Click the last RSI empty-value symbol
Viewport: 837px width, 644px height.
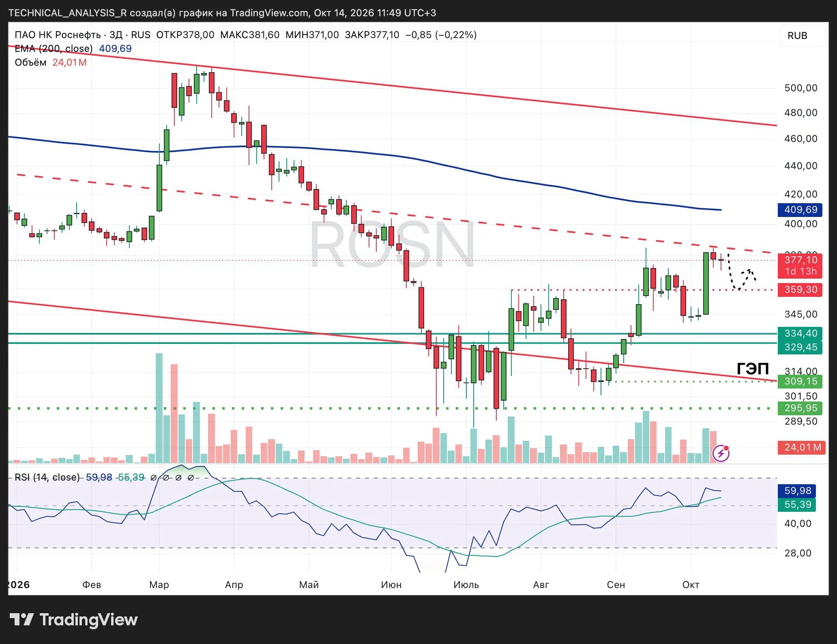coord(191,478)
